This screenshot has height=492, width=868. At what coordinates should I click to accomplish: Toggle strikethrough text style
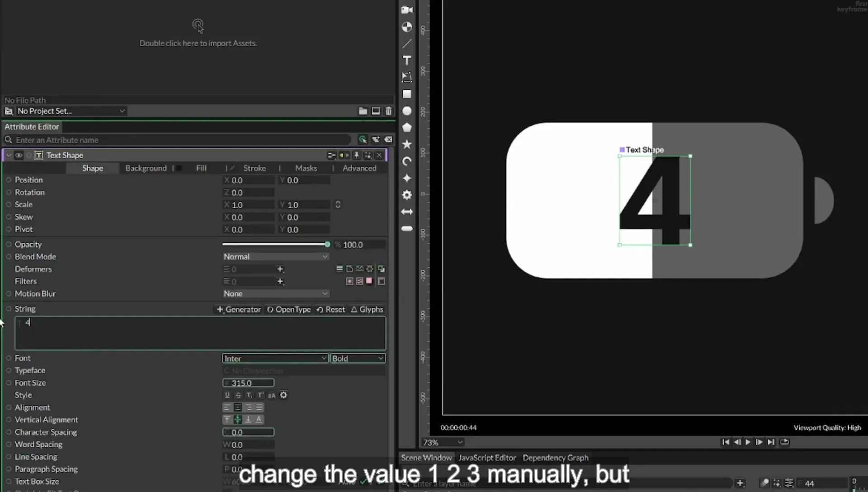pyautogui.click(x=238, y=395)
